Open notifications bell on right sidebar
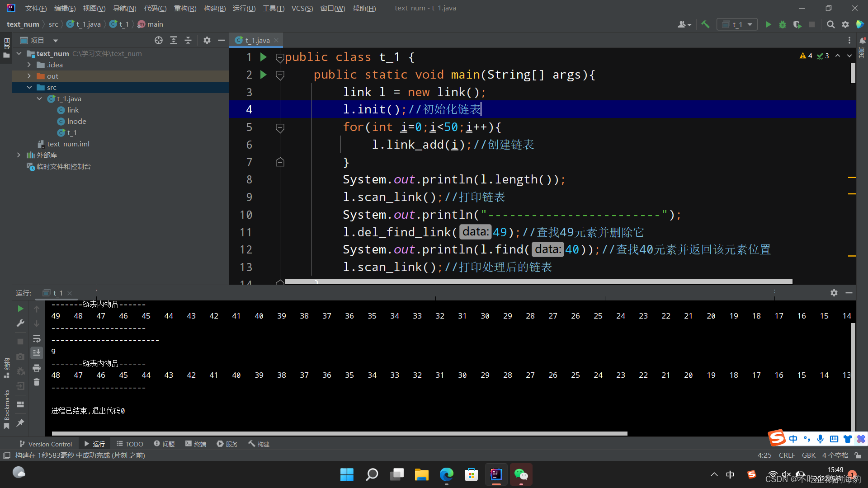The width and height of the screenshot is (868, 488). pos(862,40)
